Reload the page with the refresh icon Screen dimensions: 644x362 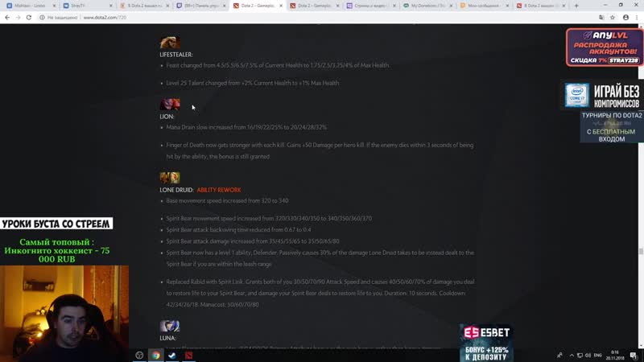[x=29, y=18]
